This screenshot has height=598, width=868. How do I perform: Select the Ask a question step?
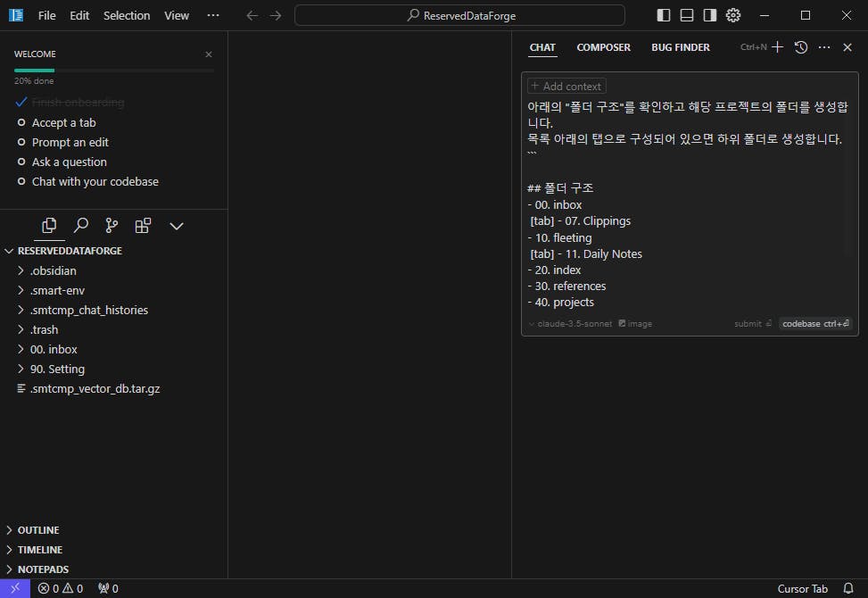pos(62,162)
